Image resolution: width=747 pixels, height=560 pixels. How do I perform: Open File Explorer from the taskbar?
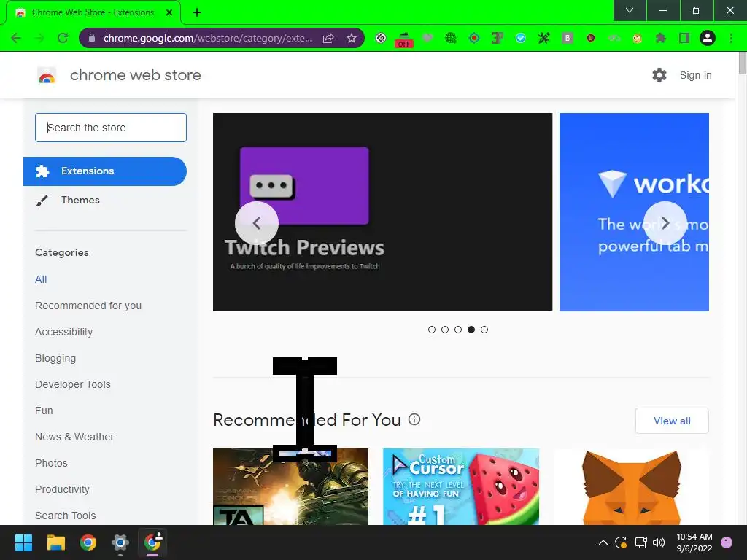point(55,542)
